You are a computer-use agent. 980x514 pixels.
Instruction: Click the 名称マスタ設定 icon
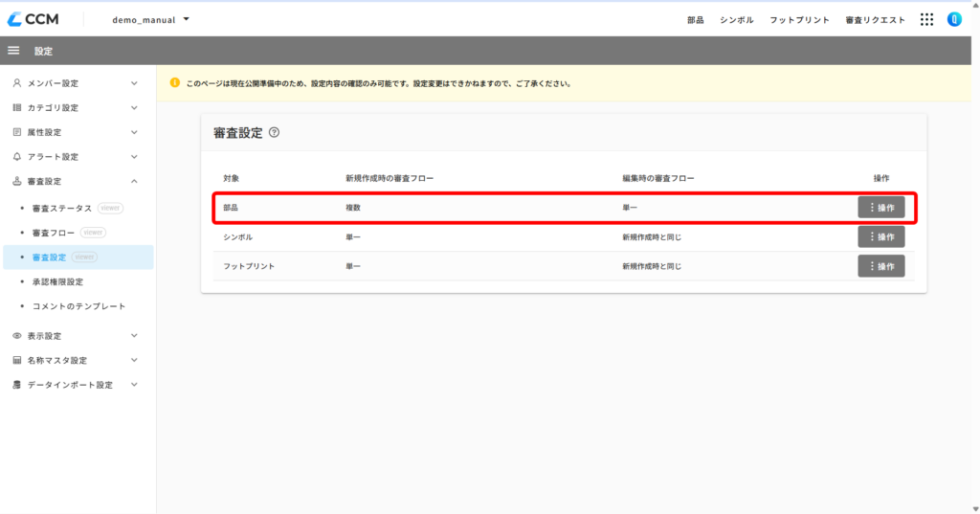17,360
